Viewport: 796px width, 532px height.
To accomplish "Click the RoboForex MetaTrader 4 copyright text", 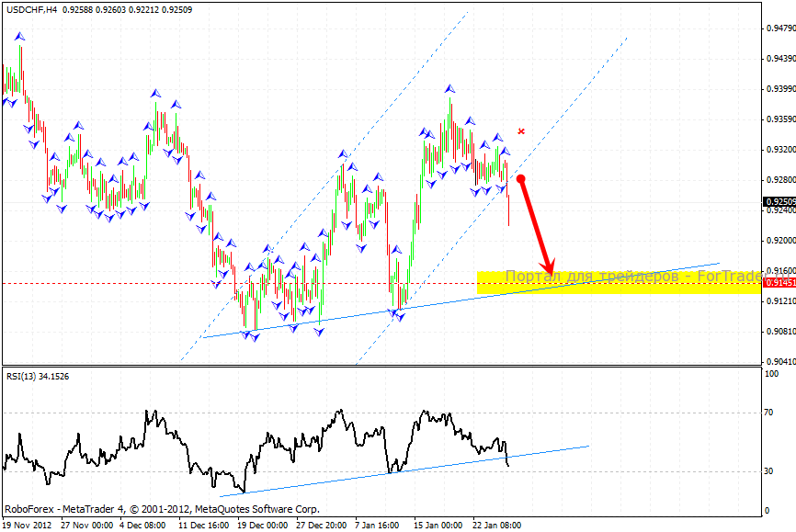I will click(162, 509).
